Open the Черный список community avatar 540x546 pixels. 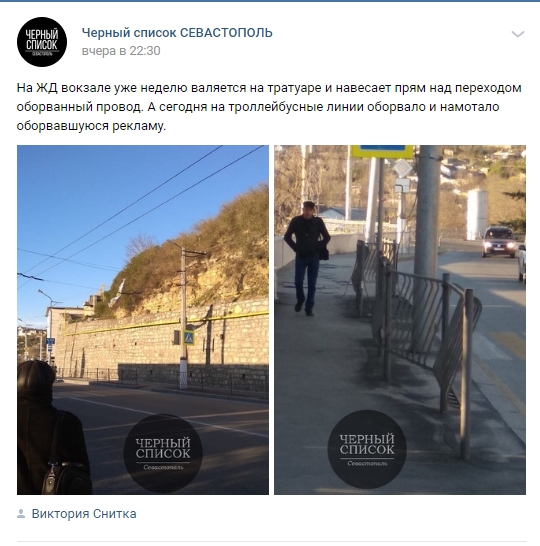click(x=42, y=42)
